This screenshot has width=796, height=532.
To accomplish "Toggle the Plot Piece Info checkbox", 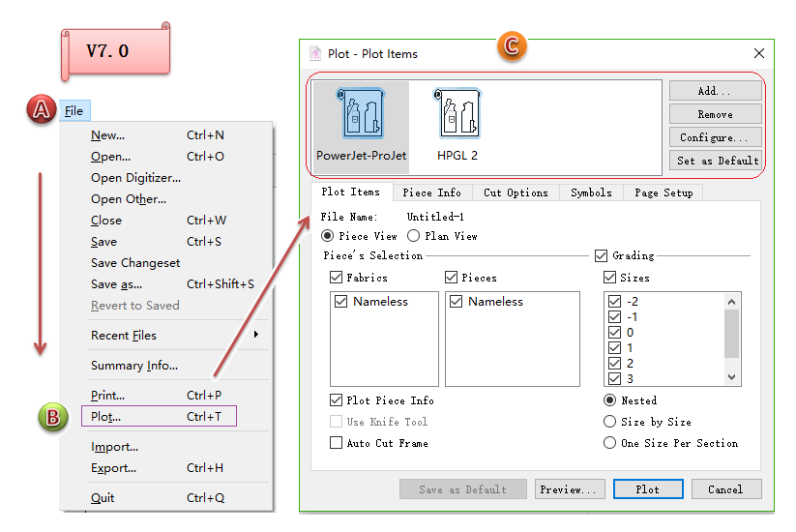I will (x=337, y=400).
